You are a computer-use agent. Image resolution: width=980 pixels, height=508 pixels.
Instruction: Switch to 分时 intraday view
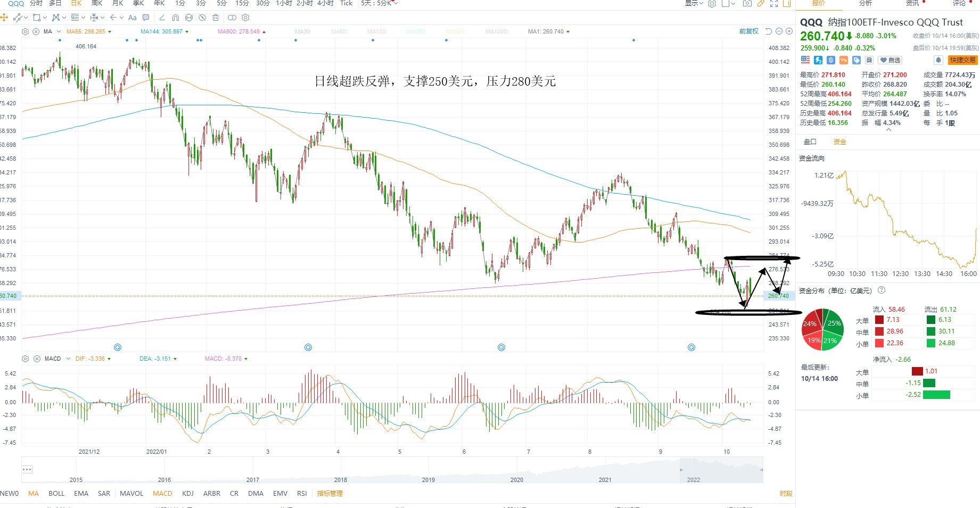pos(36,3)
